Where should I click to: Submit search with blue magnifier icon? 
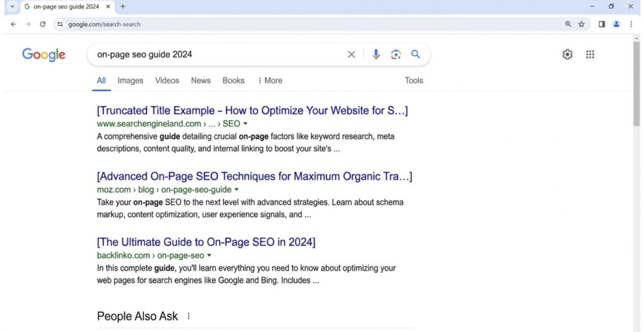[x=416, y=54]
